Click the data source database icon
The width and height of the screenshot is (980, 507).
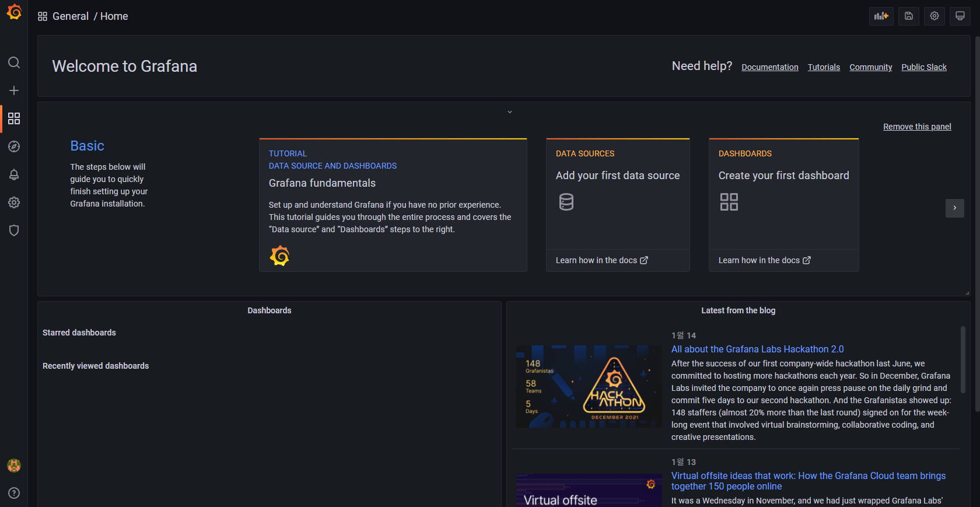tap(566, 202)
